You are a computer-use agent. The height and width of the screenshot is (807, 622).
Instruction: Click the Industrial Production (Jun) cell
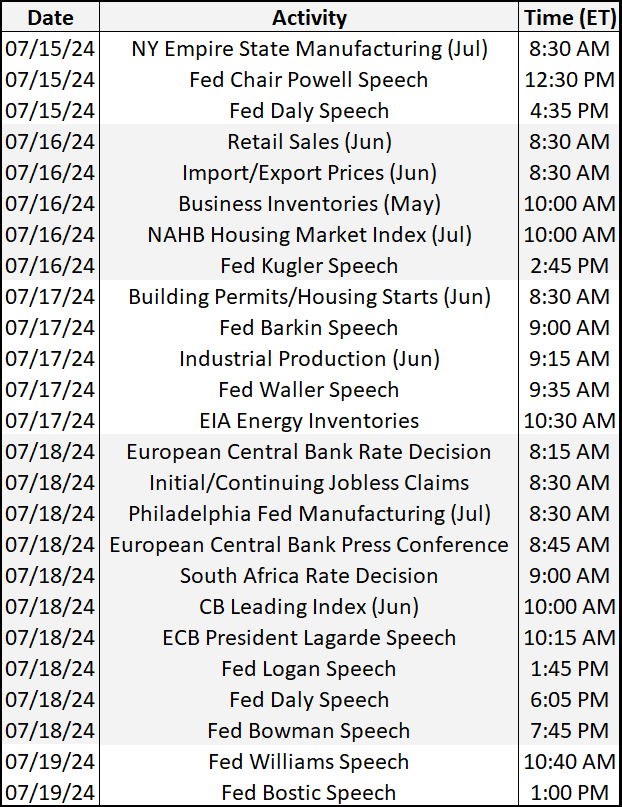click(x=309, y=359)
